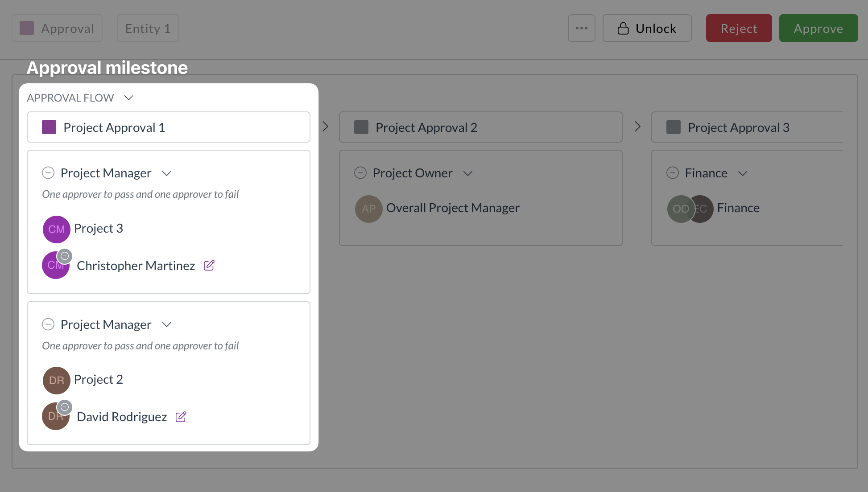Expand the first Project Manager dropdown chevron
This screenshot has height=492, width=868.
(x=167, y=173)
